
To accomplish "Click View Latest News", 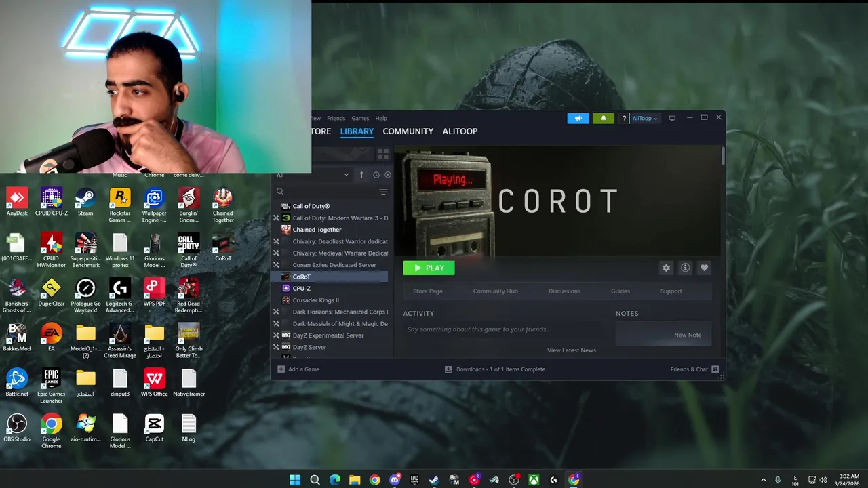I will tap(571, 350).
